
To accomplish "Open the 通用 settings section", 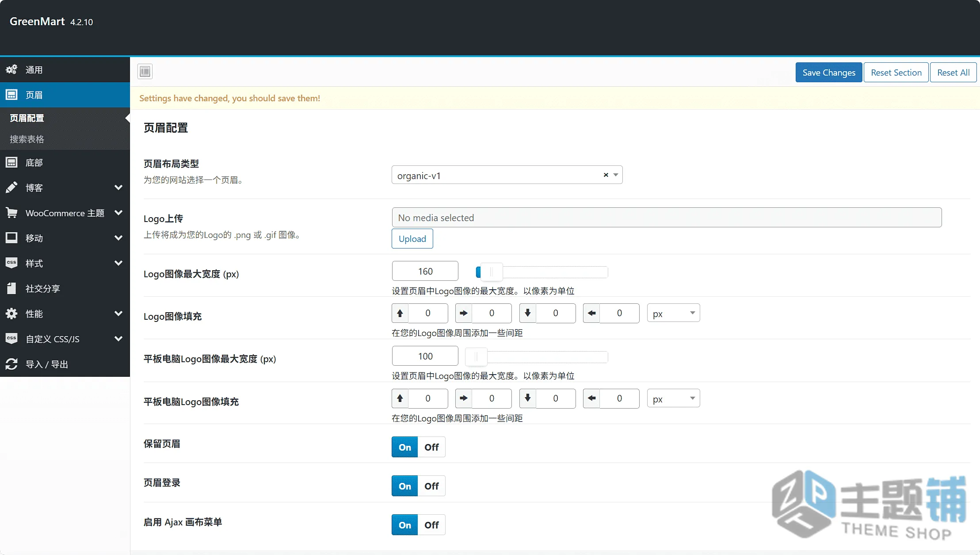I will [65, 69].
